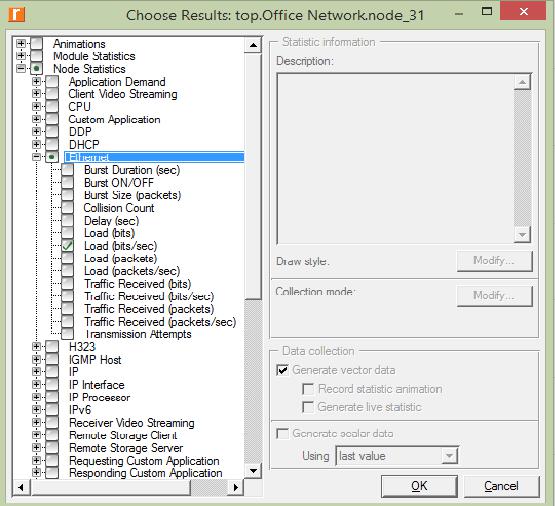Viewport: 555px width, 506px height.
Task: Expand the Remote Storage Server branch
Action: [36, 447]
